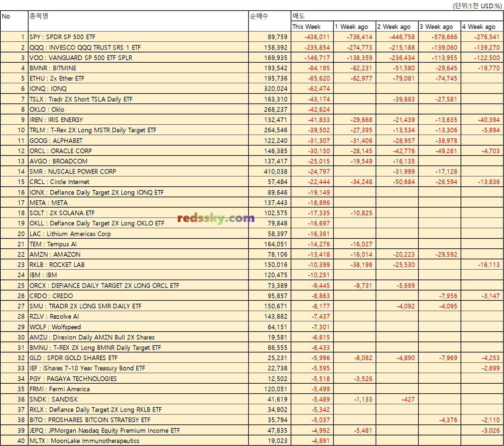504x446 pixels.
Task: Select the 3 Week ago value -578,666
Action: click(x=440, y=37)
